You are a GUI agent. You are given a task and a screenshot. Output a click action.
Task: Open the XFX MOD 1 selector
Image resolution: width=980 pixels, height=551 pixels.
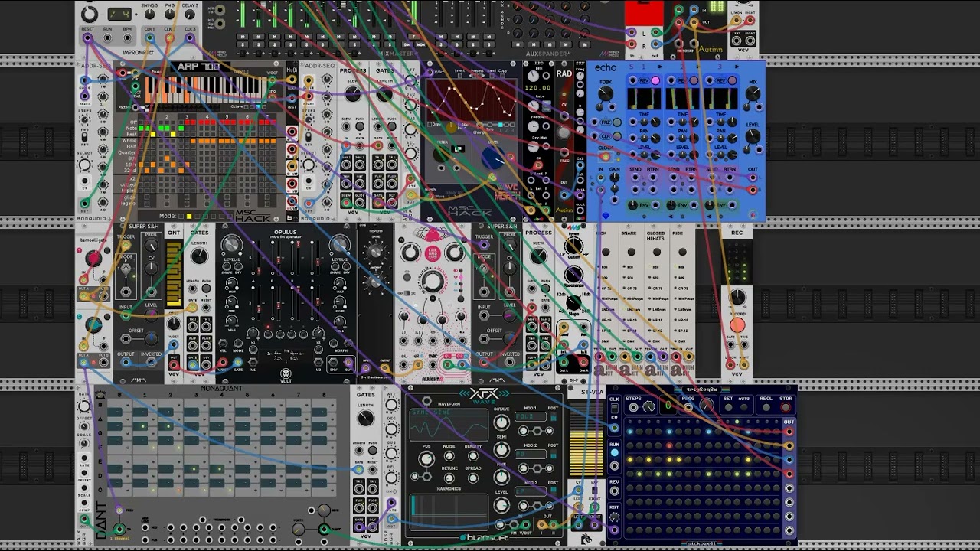point(530,419)
